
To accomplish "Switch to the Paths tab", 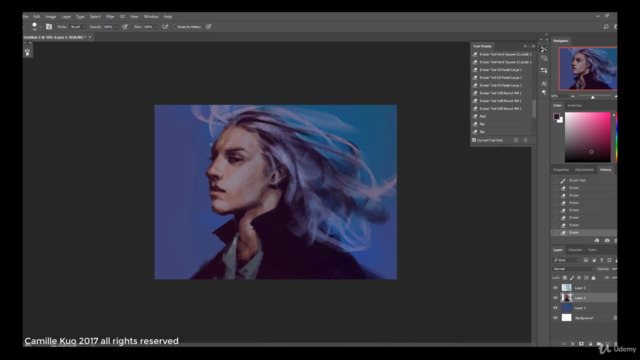I will (592, 250).
